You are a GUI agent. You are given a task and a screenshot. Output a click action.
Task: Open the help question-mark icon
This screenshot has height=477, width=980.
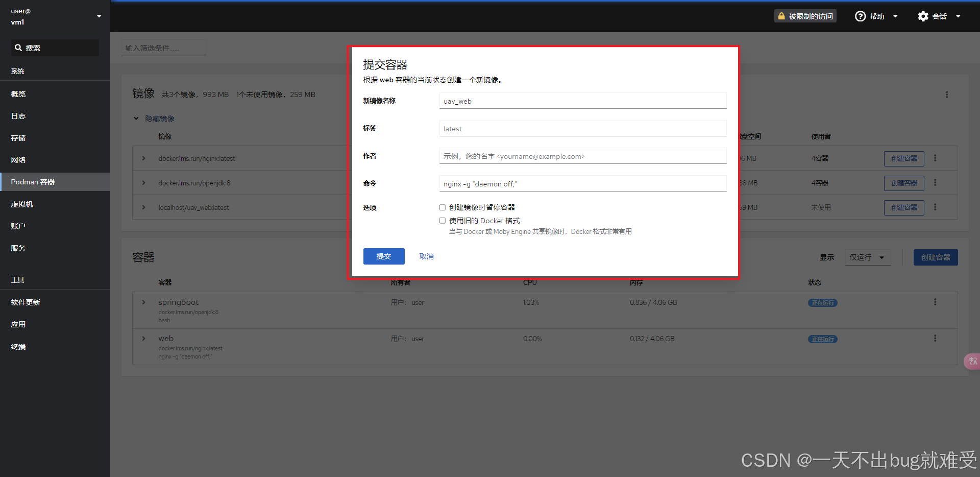[860, 16]
